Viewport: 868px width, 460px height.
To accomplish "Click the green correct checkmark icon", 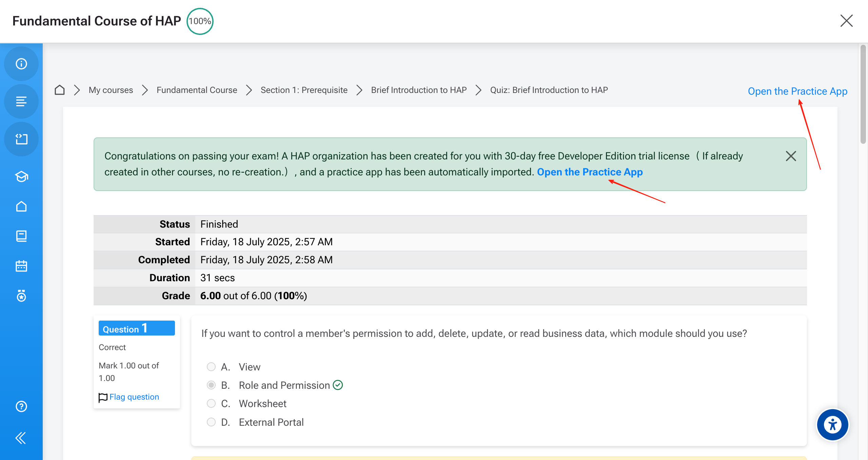I will pyautogui.click(x=338, y=385).
